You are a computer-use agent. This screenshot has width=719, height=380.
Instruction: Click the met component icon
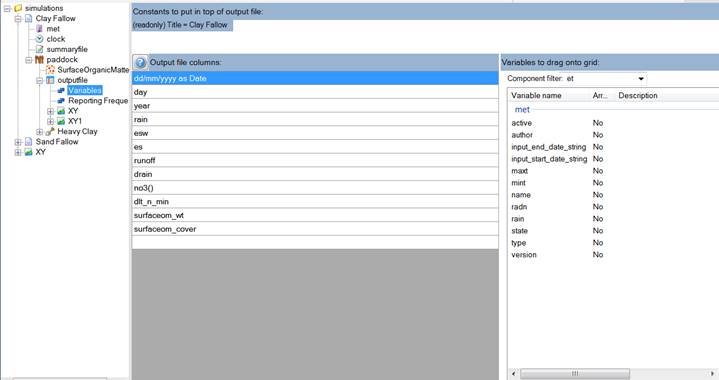tap(39, 29)
